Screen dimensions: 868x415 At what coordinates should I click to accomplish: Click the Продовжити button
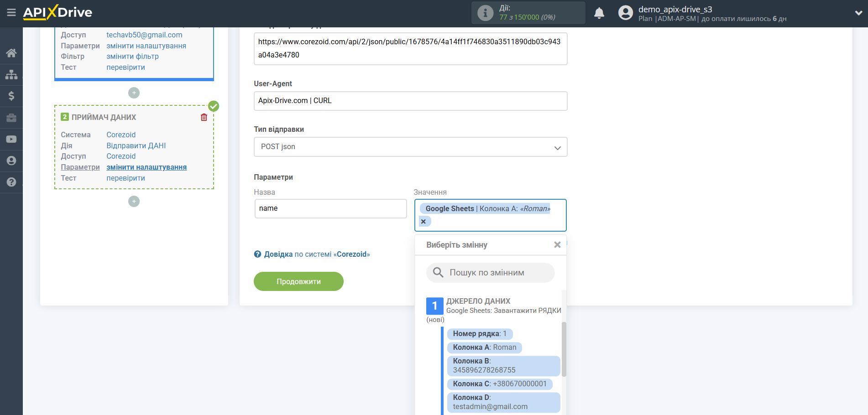click(x=298, y=281)
